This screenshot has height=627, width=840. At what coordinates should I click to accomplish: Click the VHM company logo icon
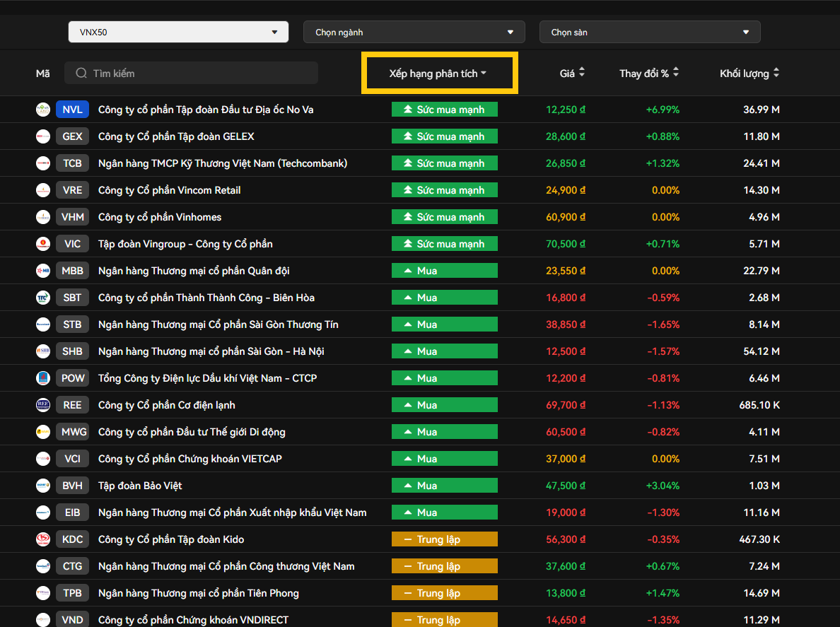tap(43, 217)
